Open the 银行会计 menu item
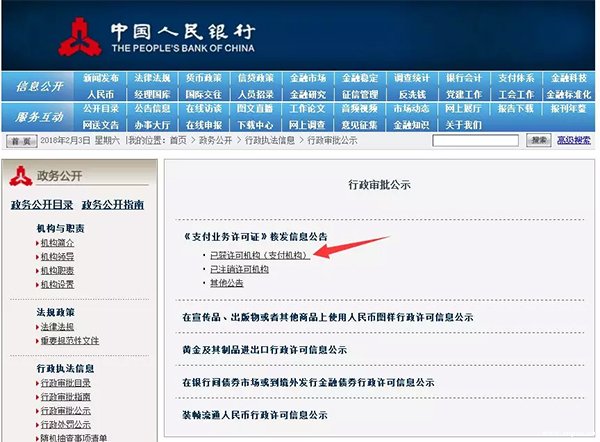The width and height of the screenshot is (600, 442). 464,78
